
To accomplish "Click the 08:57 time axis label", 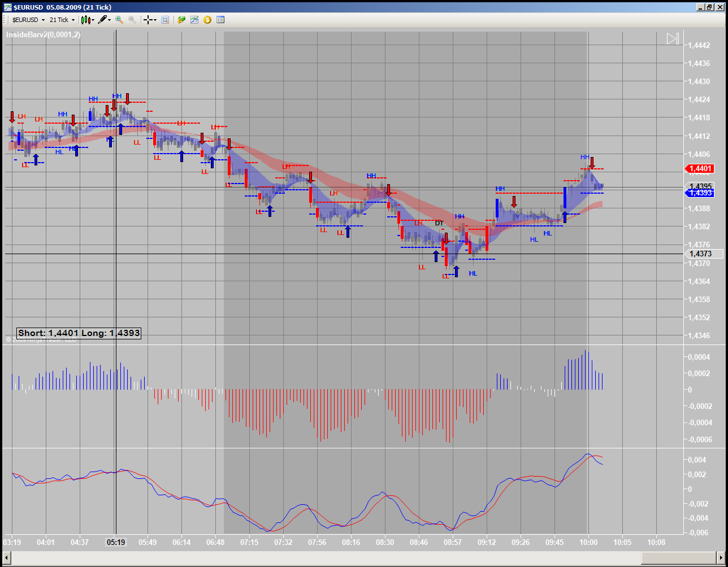I will point(453,542).
